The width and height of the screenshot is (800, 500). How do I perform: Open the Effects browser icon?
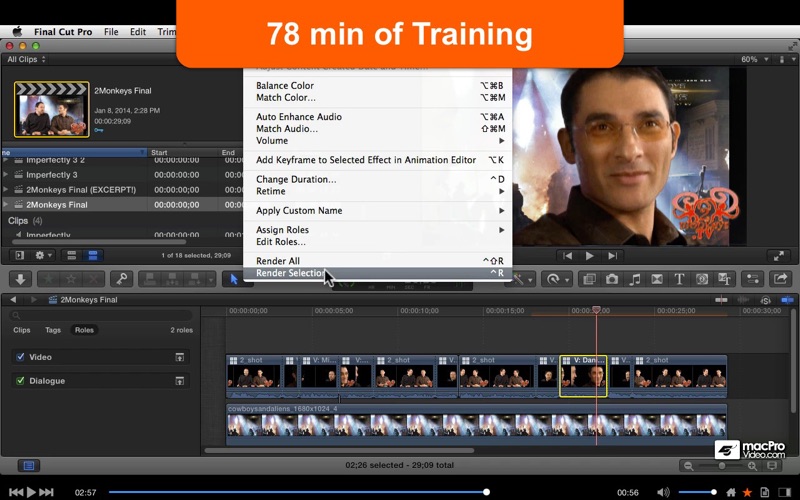[589, 279]
